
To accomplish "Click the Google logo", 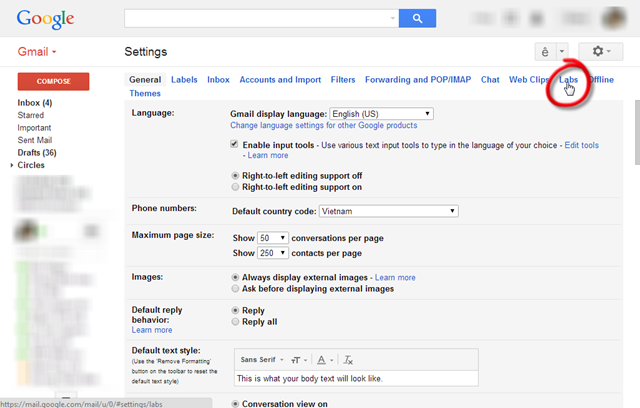I will (45, 19).
